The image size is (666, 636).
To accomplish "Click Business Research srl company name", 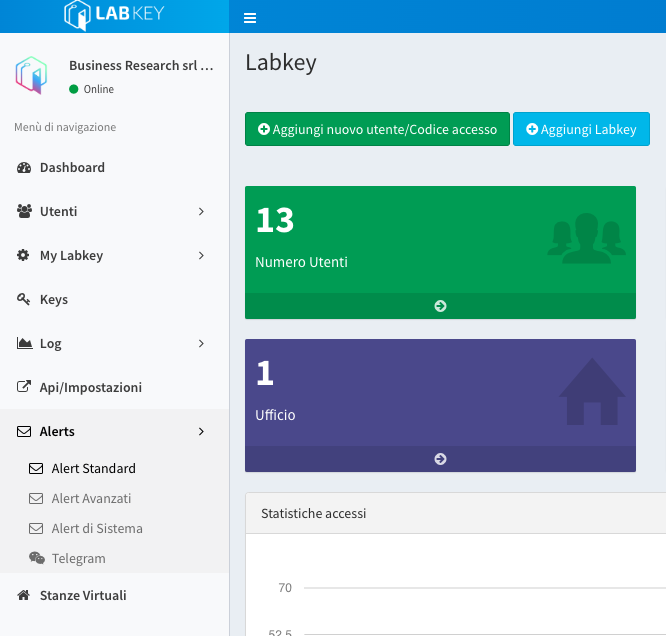I will click(x=141, y=65).
